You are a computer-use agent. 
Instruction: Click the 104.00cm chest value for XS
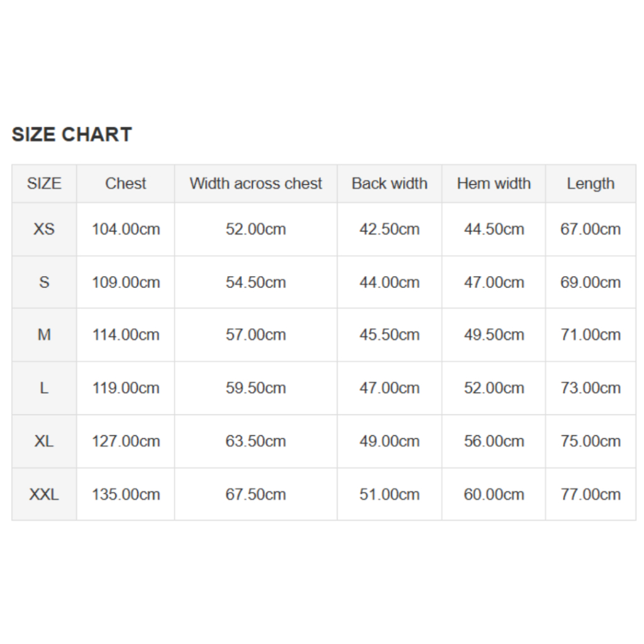click(x=126, y=229)
